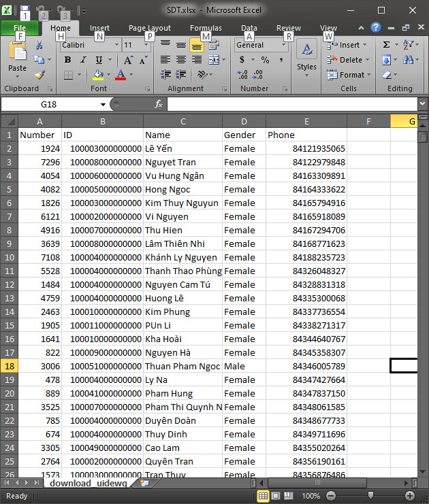Zoom in with plus button

point(410,496)
